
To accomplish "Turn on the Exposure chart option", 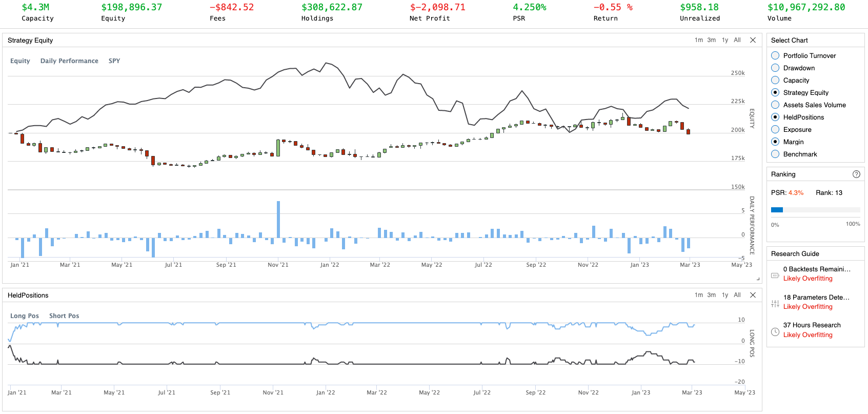I will tap(775, 130).
